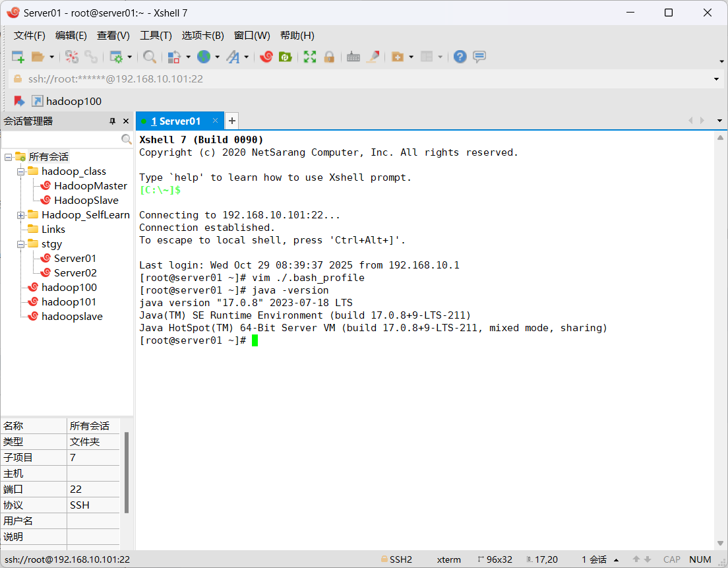
Task: Launch Xftp green toolbar icon
Action: 285,57
